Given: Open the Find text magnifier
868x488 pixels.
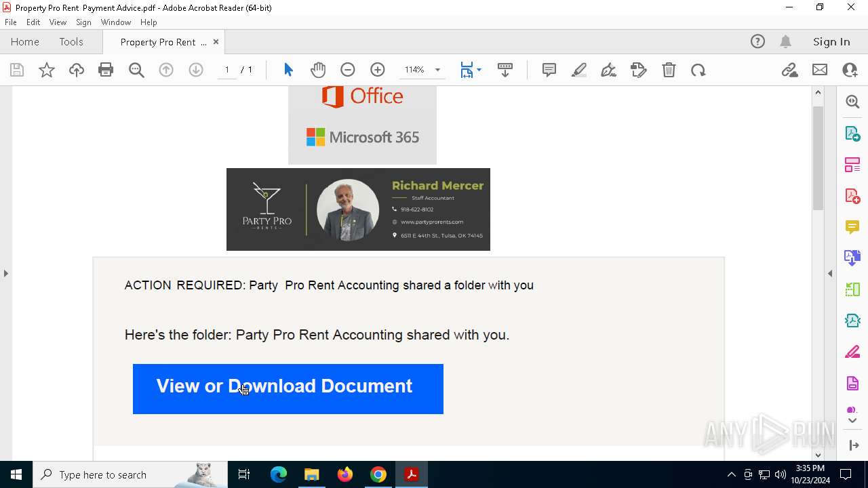Looking at the screenshot, I should 136,70.
